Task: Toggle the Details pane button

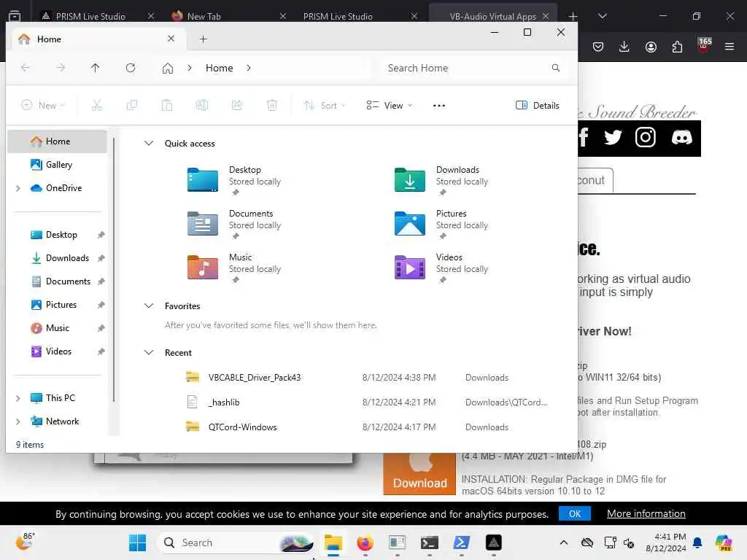Action: [538, 105]
